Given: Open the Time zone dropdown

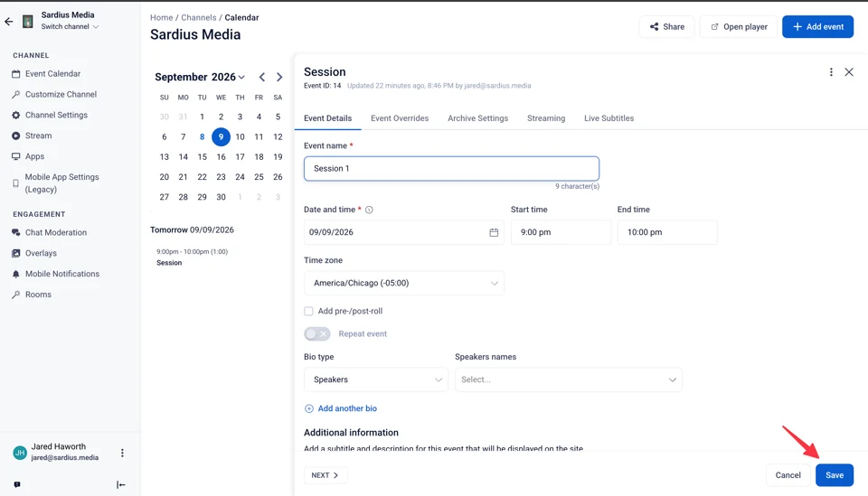Looking at the screenshot, I should pos(403,283).
